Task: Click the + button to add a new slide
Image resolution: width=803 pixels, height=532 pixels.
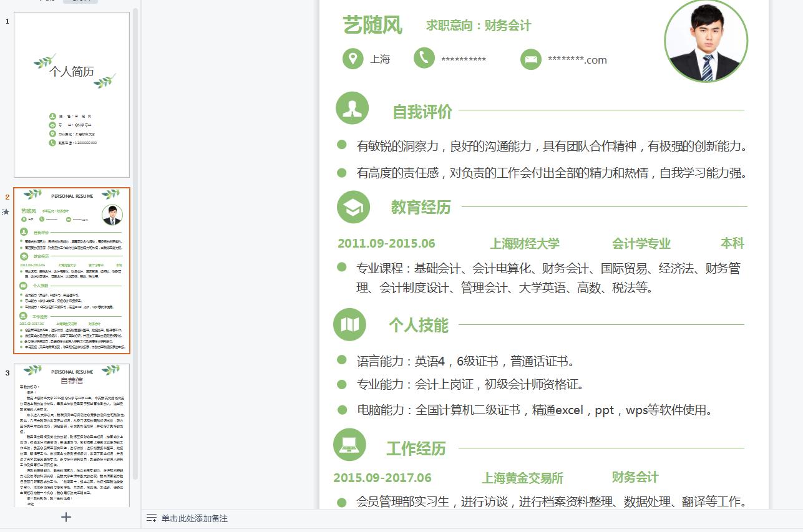Action: 65,516
